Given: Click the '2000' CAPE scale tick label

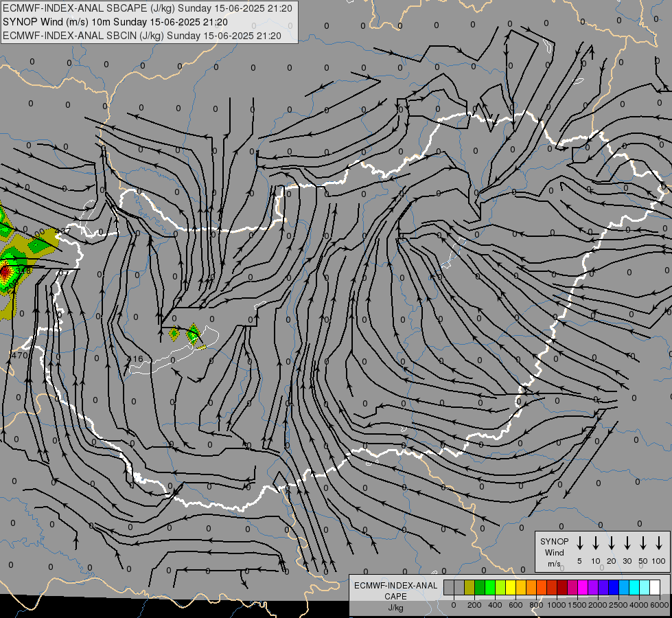Looking at the screenshot, I should (597, 605).
